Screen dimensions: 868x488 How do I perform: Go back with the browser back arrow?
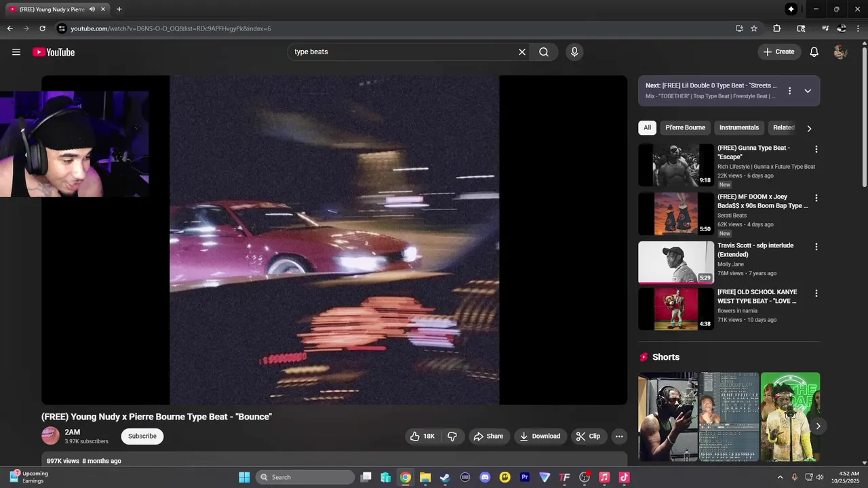[x=9, y=28]
